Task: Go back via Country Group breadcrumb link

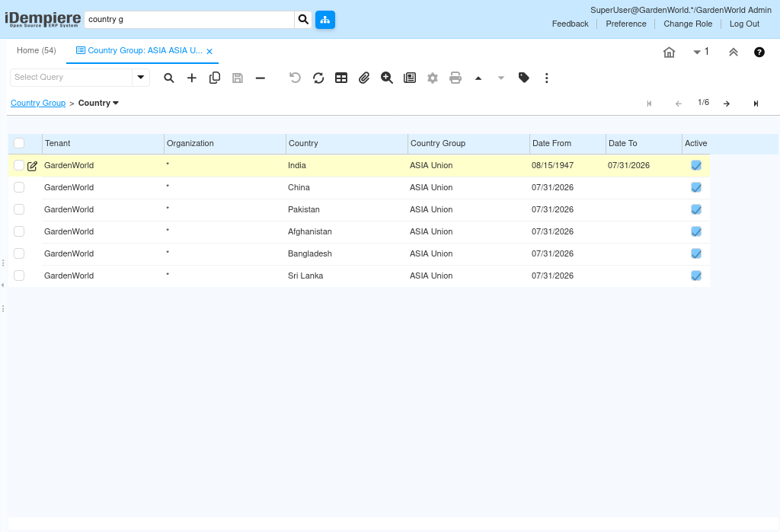Action: [x=38, y=103]
